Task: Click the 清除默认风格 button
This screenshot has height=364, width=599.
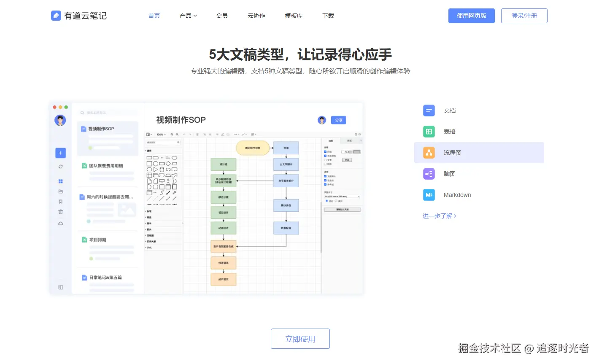Action: point(343,210)
